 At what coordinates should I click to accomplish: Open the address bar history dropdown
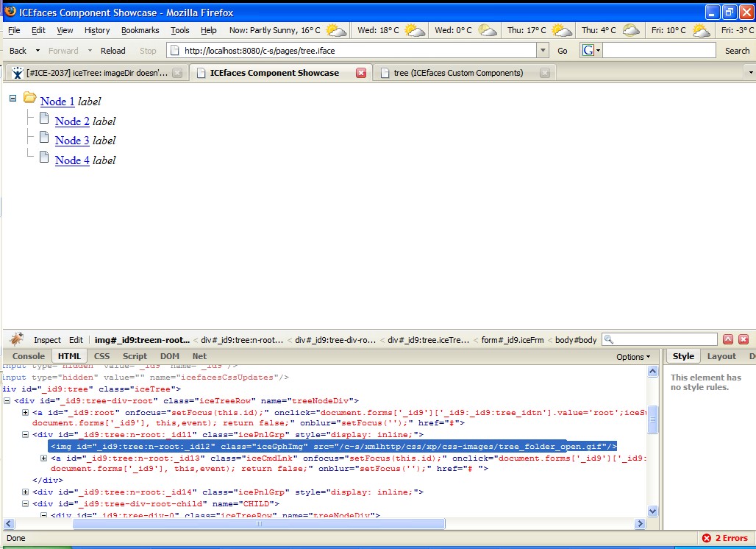(x=543, y=50)
